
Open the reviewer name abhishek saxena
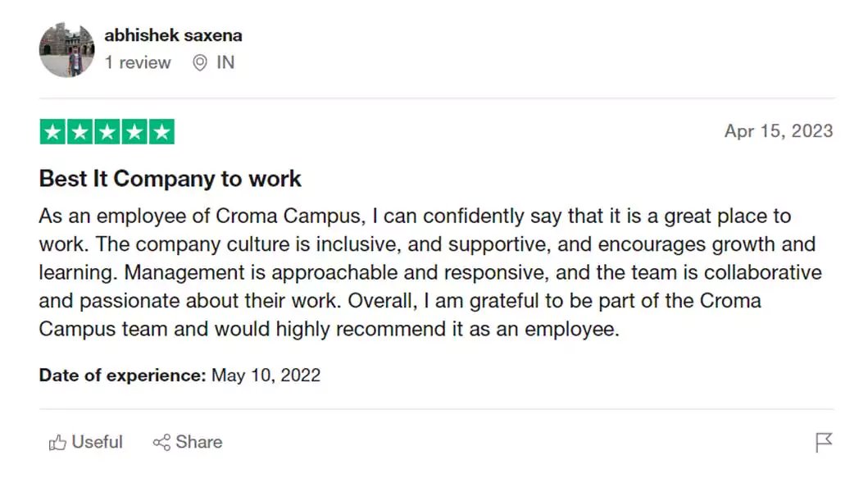pyautogui.click(x=173, y=36)
